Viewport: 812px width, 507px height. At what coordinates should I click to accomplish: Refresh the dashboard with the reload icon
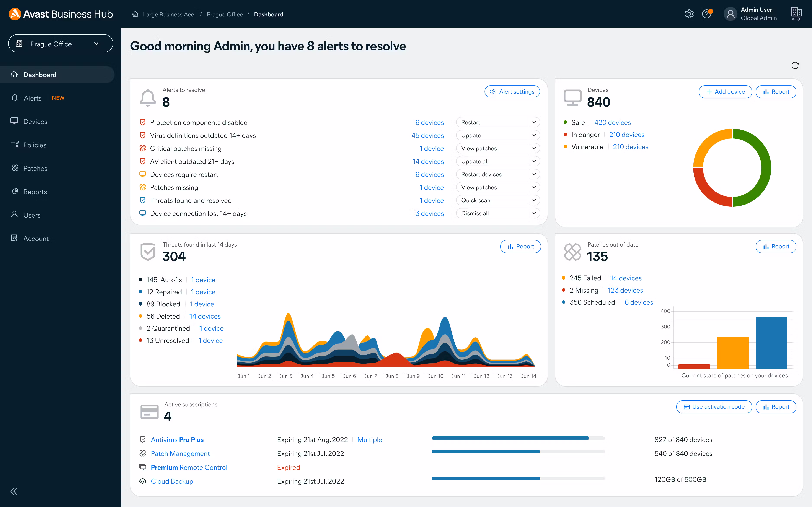(x=795, y=65)
